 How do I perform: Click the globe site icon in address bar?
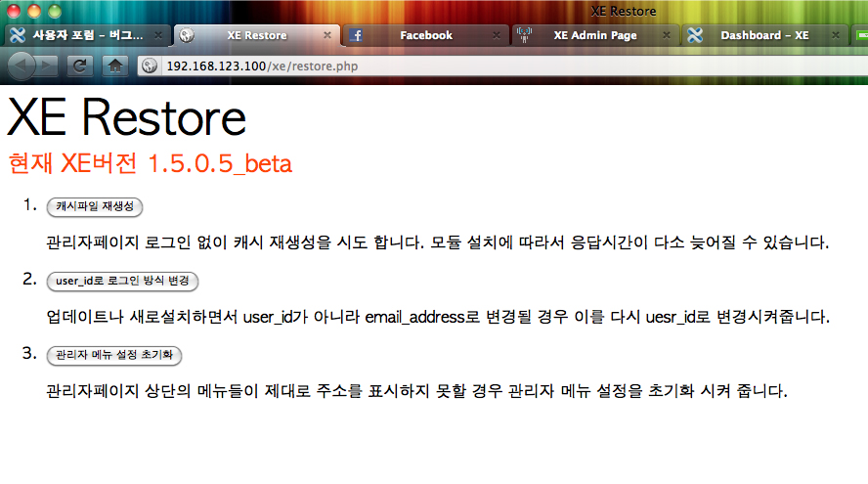[x=150, y=66]
